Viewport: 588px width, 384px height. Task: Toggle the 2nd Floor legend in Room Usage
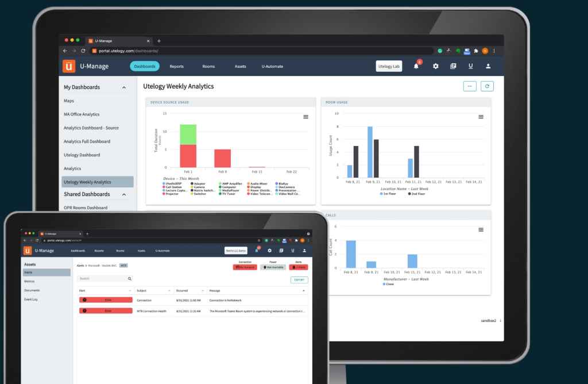tap(417, 194)
